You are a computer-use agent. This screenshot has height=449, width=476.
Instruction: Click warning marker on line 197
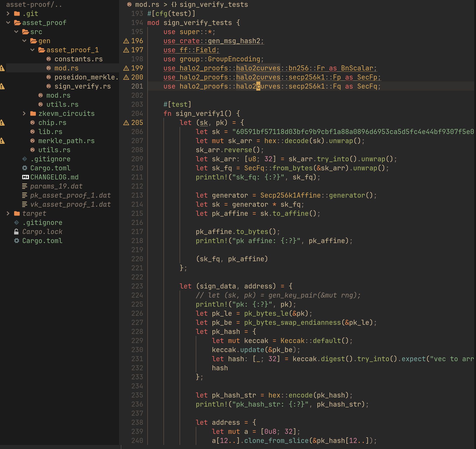(x=126, y=50)
